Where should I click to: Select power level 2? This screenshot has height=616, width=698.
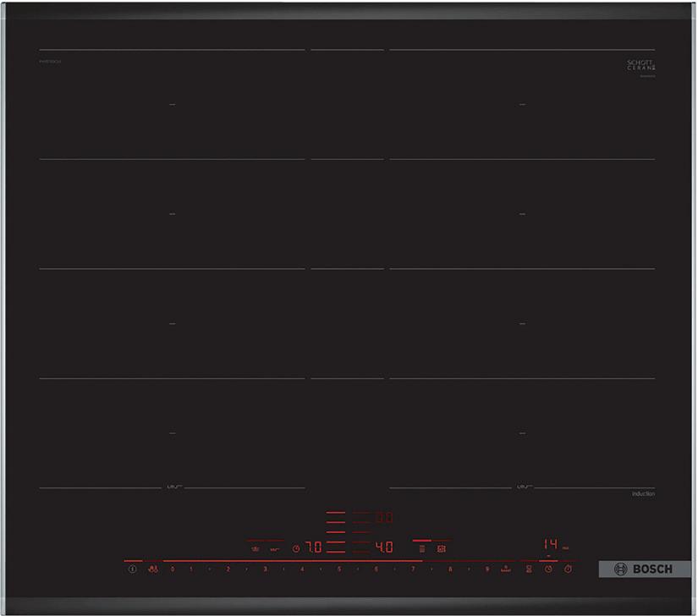[x=228, y=569]
